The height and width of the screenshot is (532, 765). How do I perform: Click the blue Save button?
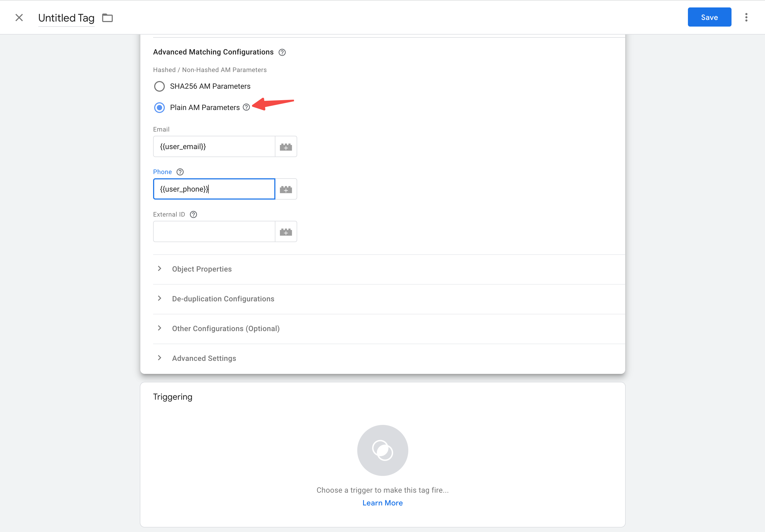point(709,17)
